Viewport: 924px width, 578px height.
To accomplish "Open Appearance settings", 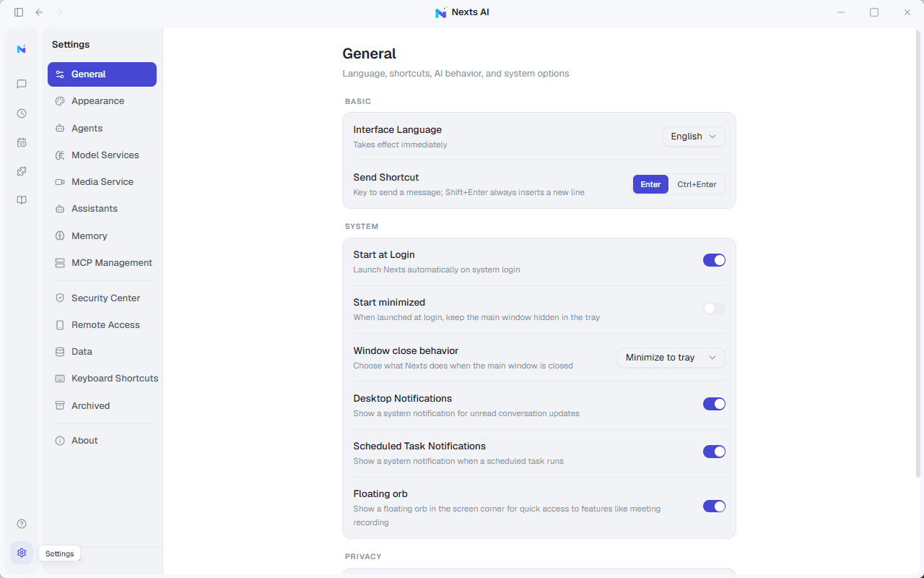I will coord(102,101).
